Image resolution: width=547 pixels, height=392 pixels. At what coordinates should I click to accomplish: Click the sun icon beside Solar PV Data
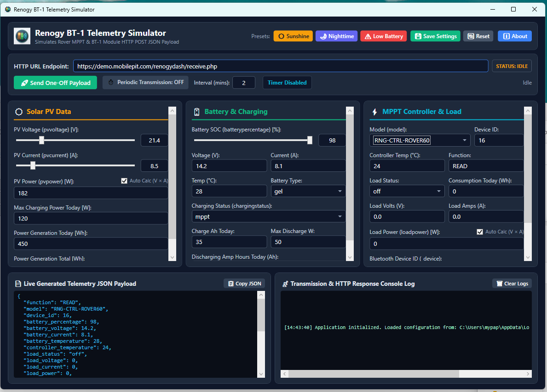pyautogui.click(x=19, y=112)
